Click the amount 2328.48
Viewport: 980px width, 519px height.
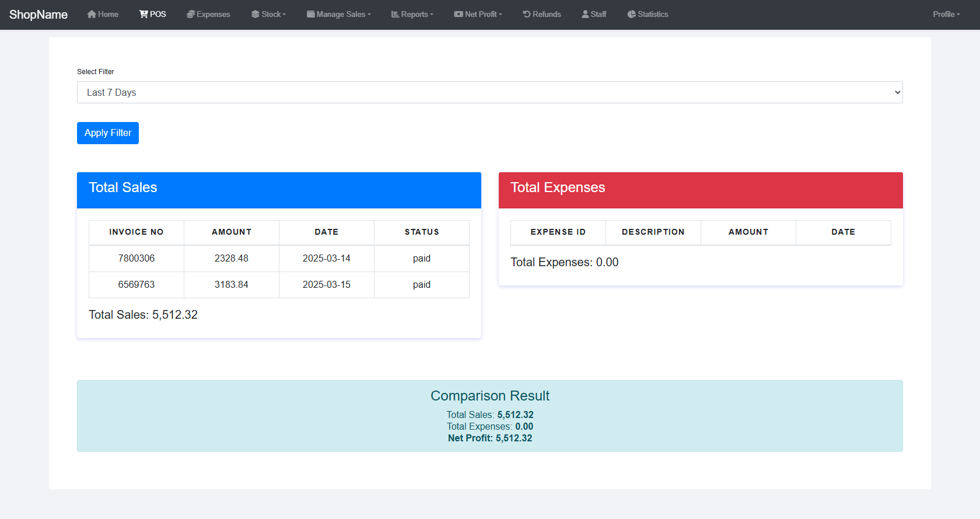pos(232,259)
